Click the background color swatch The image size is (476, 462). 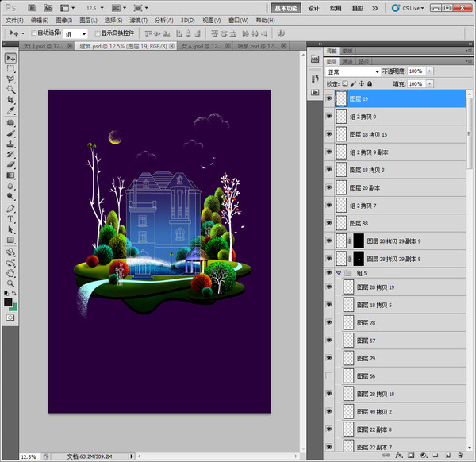14,308
